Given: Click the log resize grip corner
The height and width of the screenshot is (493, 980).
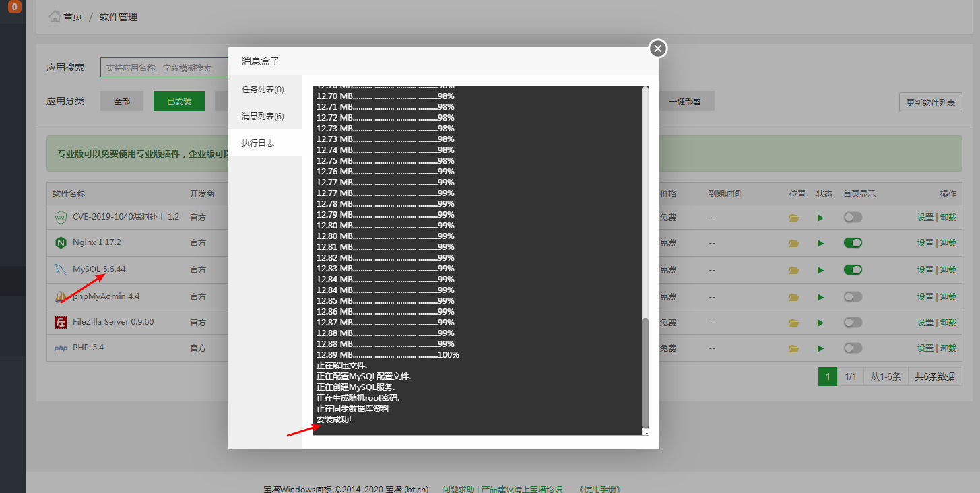Looking at the screenshot, I should (645, 432).
